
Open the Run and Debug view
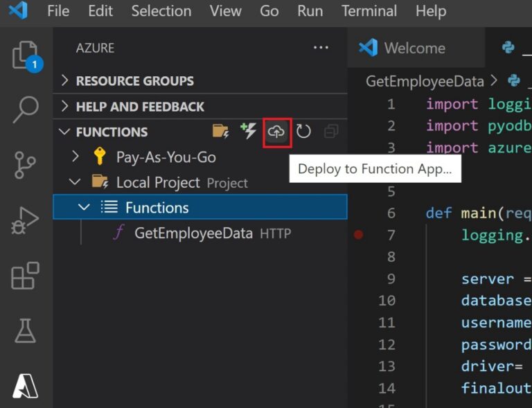(25, 220)
